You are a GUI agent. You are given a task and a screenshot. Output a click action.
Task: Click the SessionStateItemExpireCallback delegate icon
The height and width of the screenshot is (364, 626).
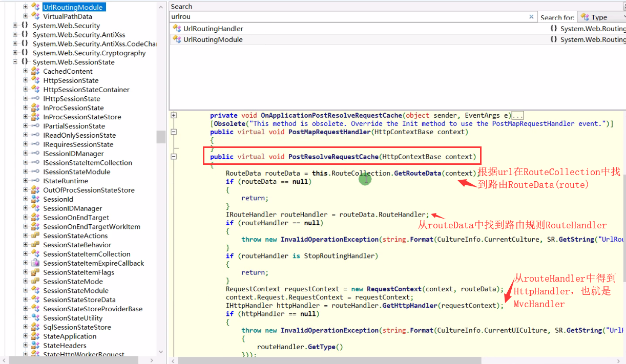pyautogui.click(x=35, y=263)
